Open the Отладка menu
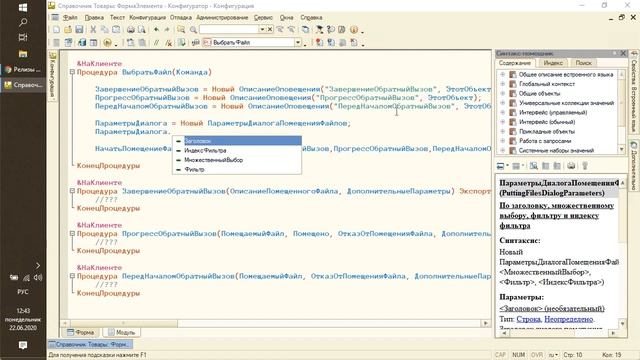Image resolution: width=640 pixels, height=360 pixels. [x=181, y=18]
